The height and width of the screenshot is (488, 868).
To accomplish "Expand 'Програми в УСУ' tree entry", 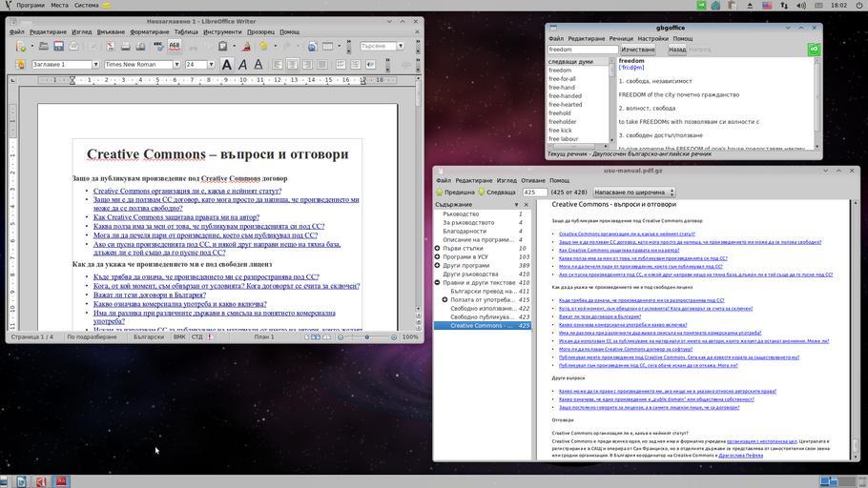I will click(437, 257).
